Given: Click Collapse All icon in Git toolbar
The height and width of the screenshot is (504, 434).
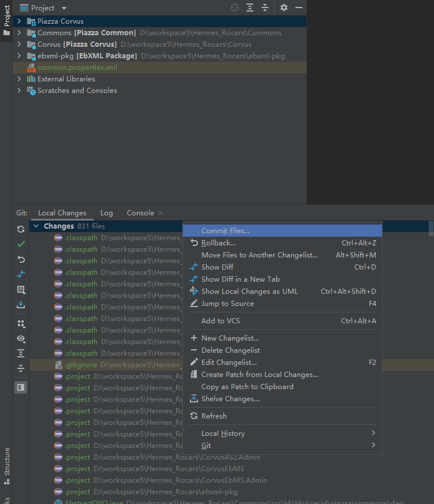Looking at the screenshot, I should coord(21,368).
